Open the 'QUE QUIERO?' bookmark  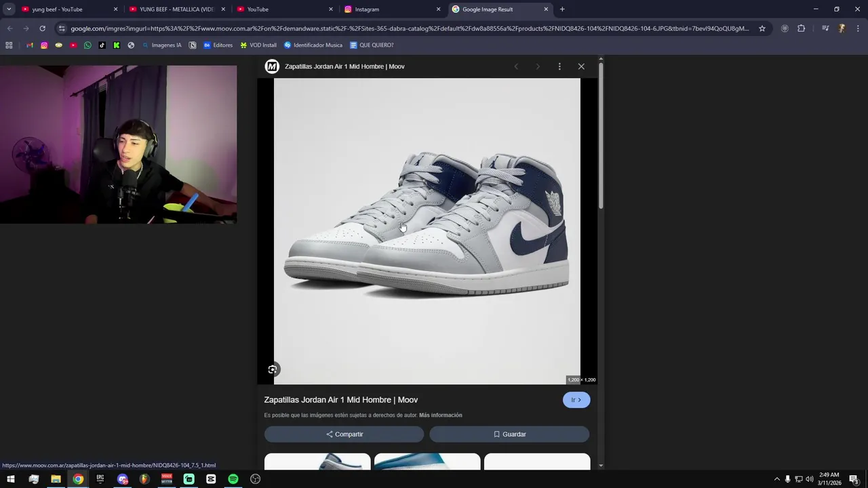click(372, 45)
